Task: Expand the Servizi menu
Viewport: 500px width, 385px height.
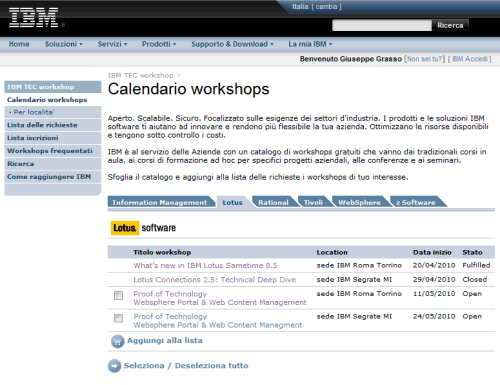Action: [112, 44]
